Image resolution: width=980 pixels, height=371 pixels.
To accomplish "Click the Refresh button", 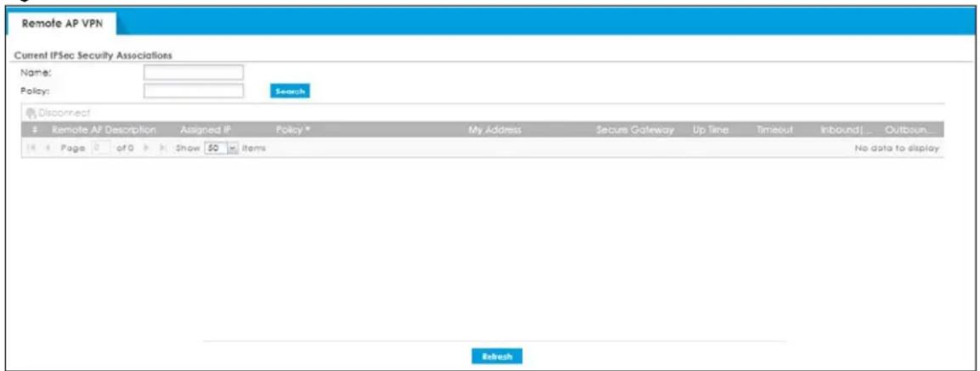I will click(x=497, y=357).
